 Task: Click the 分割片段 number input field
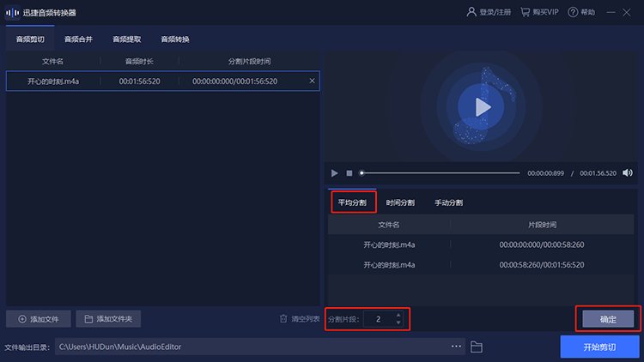pos(379,319)
